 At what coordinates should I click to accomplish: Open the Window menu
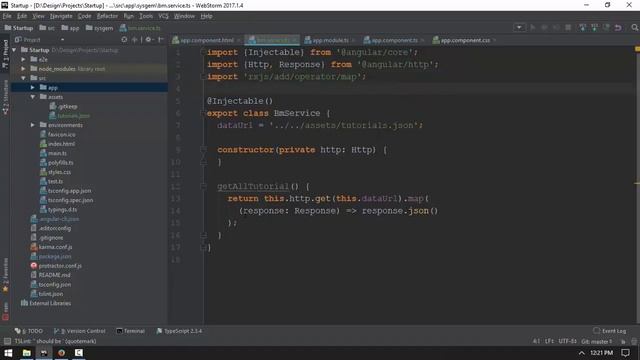[184, 16]
